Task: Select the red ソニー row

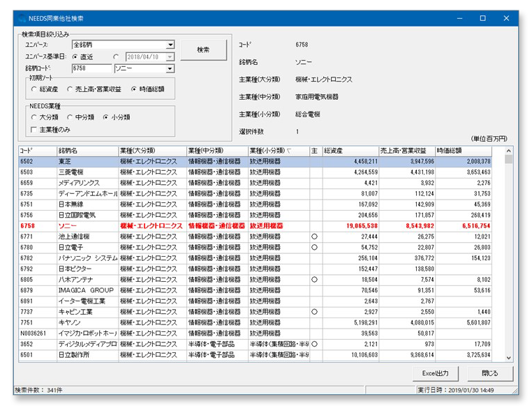Action: [x=255, y=226]
